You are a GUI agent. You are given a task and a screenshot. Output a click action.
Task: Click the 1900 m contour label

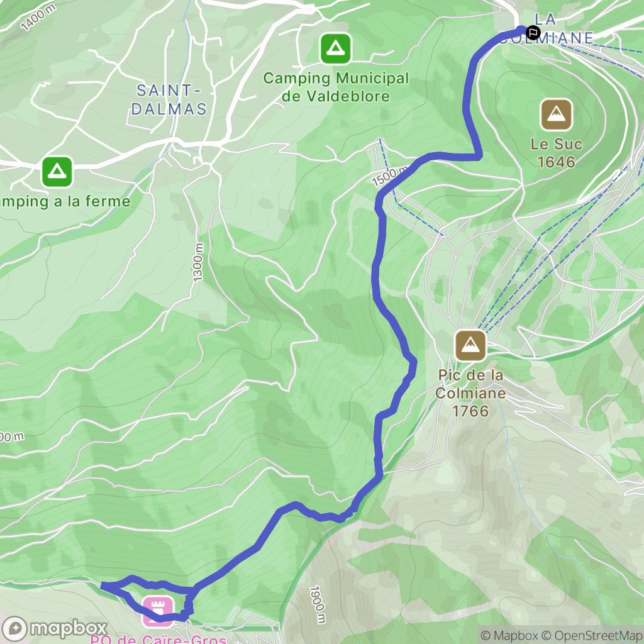[x=317, y=604]
